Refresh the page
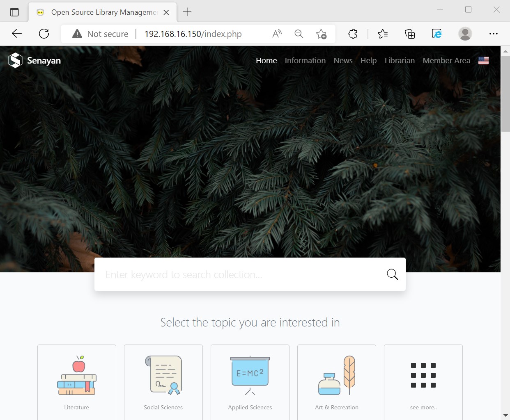The width and height of the screenshot is (510, 420). coord(44,34)
